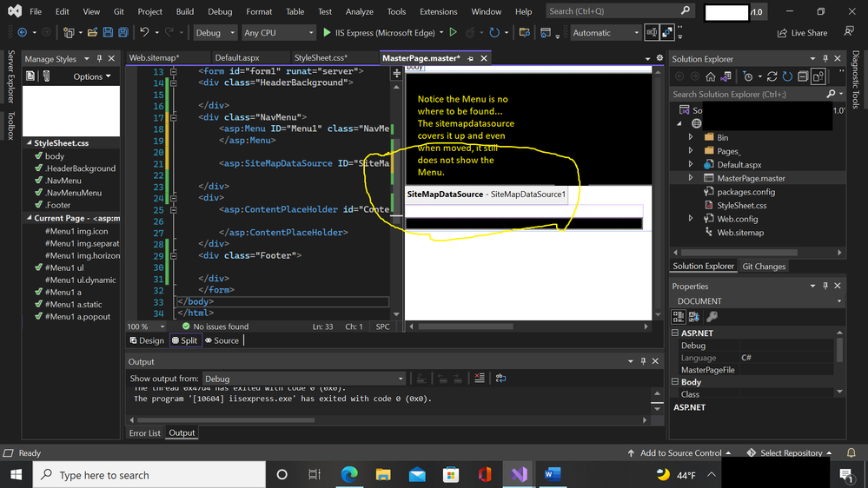
Task: Click the Properties wrench icon
Action: 712,316
